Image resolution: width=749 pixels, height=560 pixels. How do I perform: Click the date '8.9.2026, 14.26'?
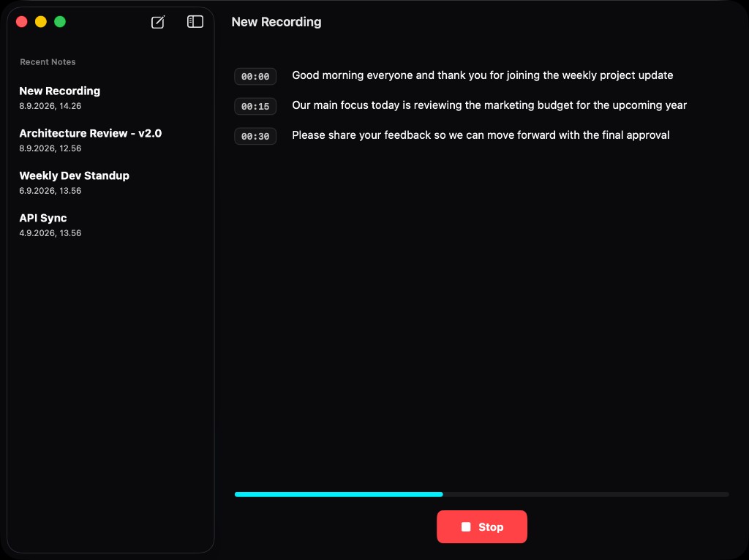pos(50,106)
